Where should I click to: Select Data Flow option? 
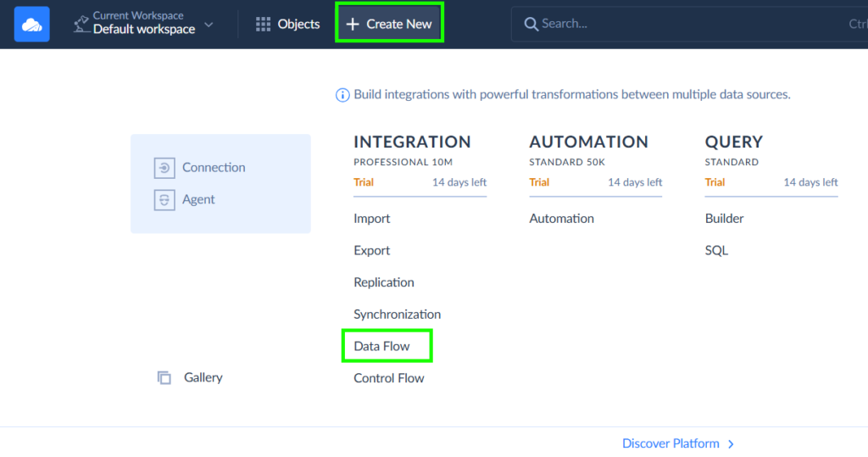point(382,346)
